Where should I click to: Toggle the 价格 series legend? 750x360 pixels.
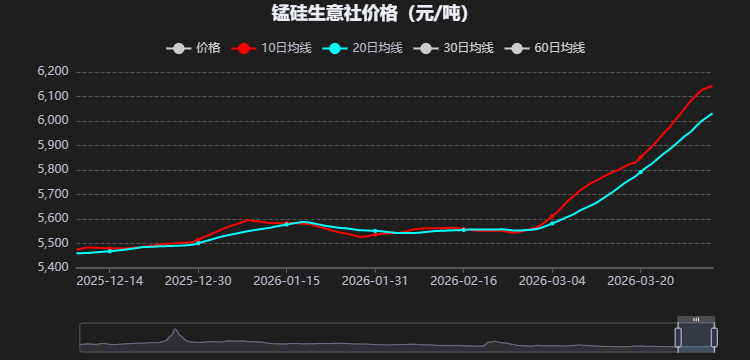(x=193, y=48)
